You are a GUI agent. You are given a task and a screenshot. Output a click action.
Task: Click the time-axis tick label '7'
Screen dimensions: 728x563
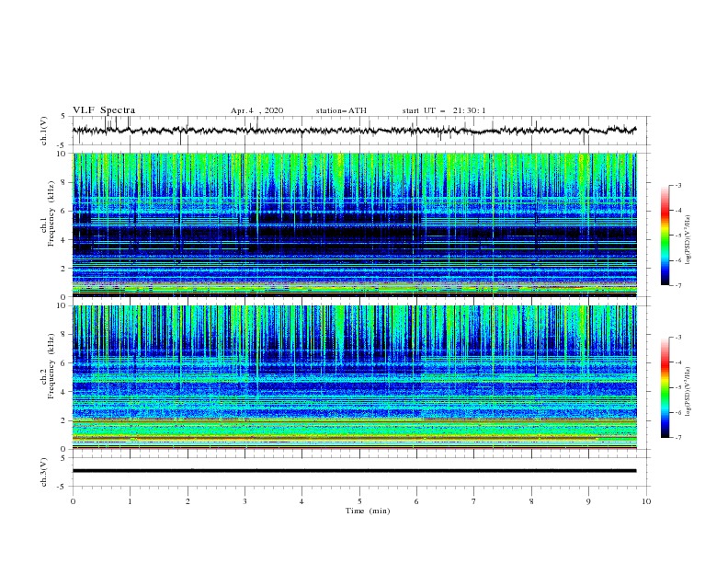click(x=474, y=501)
